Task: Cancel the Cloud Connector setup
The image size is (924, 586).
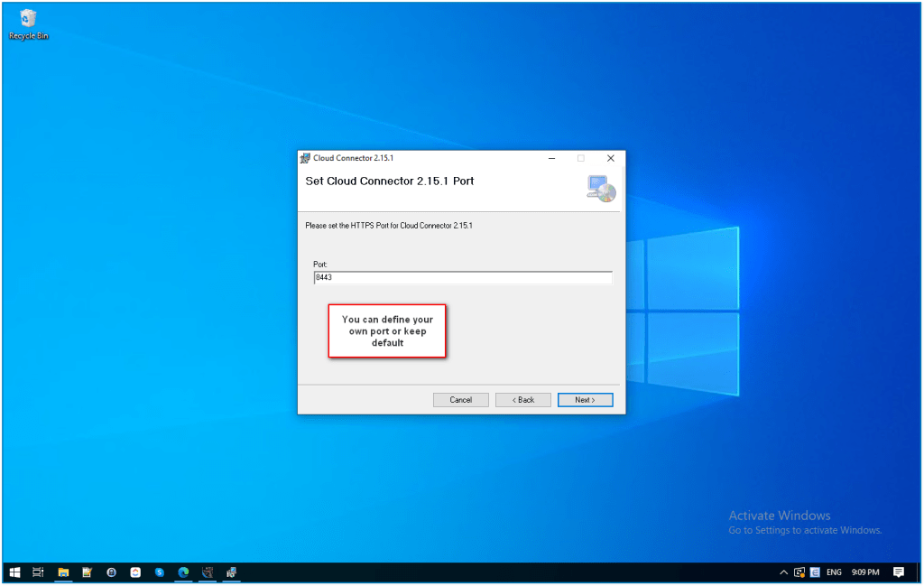Action: click(x=460, y=400)
